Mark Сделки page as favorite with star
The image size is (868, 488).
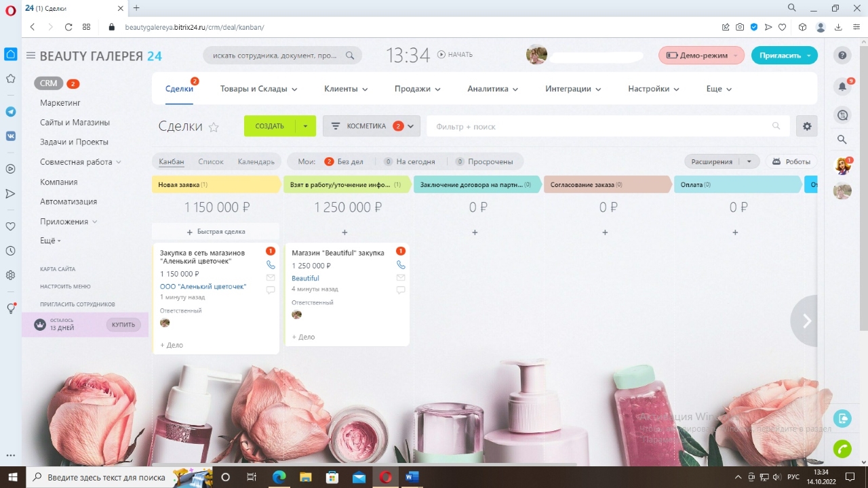point(214,127)
